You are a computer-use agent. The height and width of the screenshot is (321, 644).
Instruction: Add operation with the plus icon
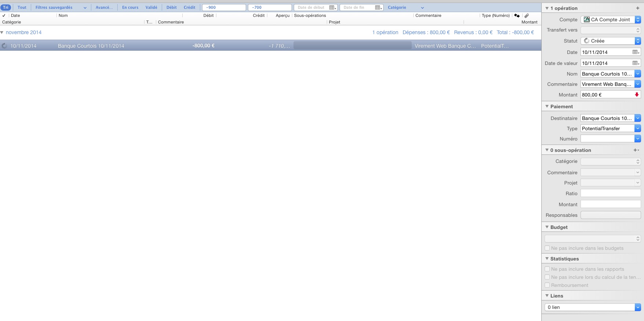[x=637, y=8]
